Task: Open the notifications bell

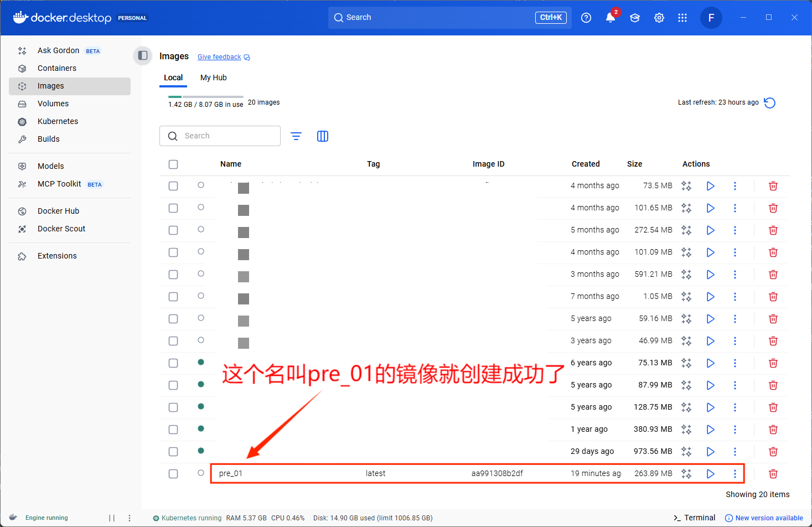Action: pyautogui.click(x=610, y=17)
